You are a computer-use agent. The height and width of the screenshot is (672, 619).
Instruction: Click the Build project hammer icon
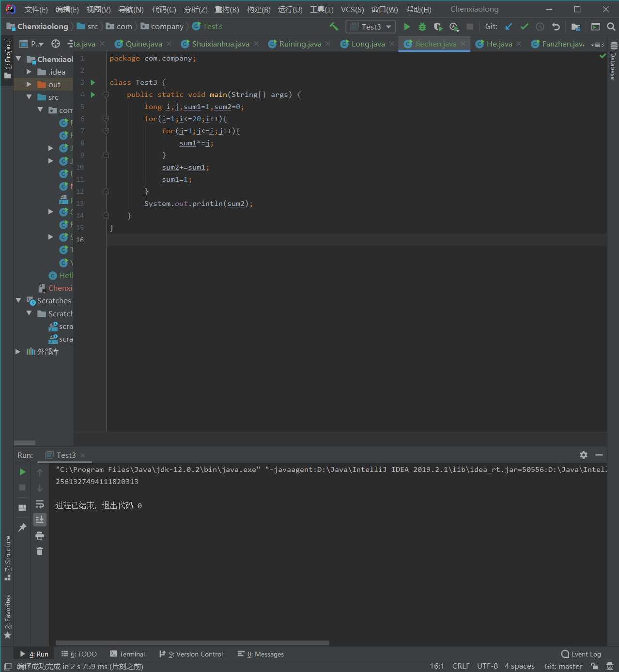point(334,27)
